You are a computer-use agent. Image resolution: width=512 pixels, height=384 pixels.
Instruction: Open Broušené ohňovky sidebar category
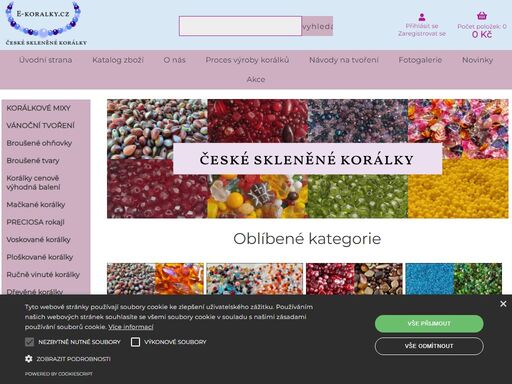(x=39, y=143)
